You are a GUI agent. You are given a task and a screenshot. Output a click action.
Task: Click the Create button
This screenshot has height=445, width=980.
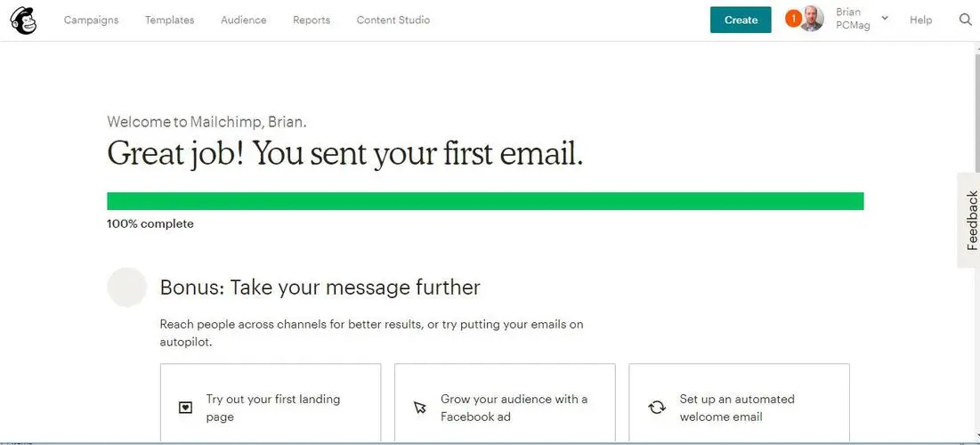[x=741, y=20]
